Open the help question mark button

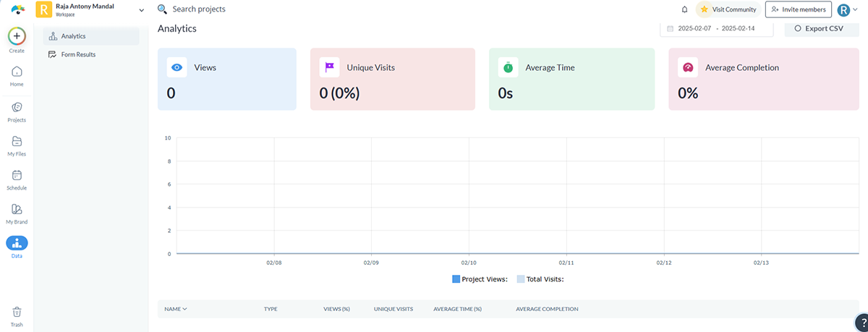tap(861, 323)
